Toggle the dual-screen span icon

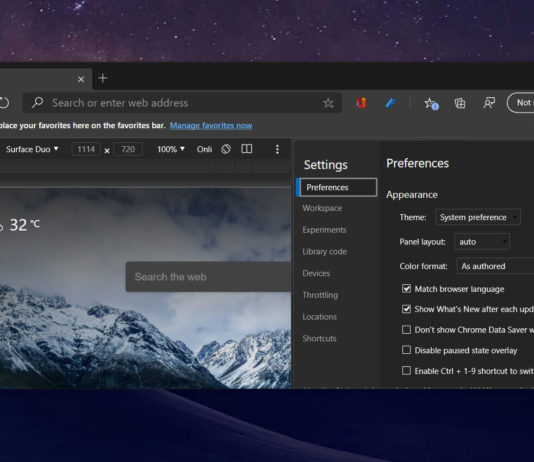coord(247,149)
